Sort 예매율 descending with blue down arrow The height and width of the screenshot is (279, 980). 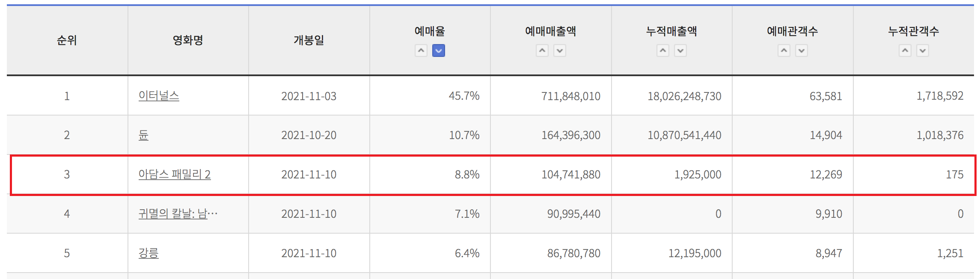tap(439, 50)
